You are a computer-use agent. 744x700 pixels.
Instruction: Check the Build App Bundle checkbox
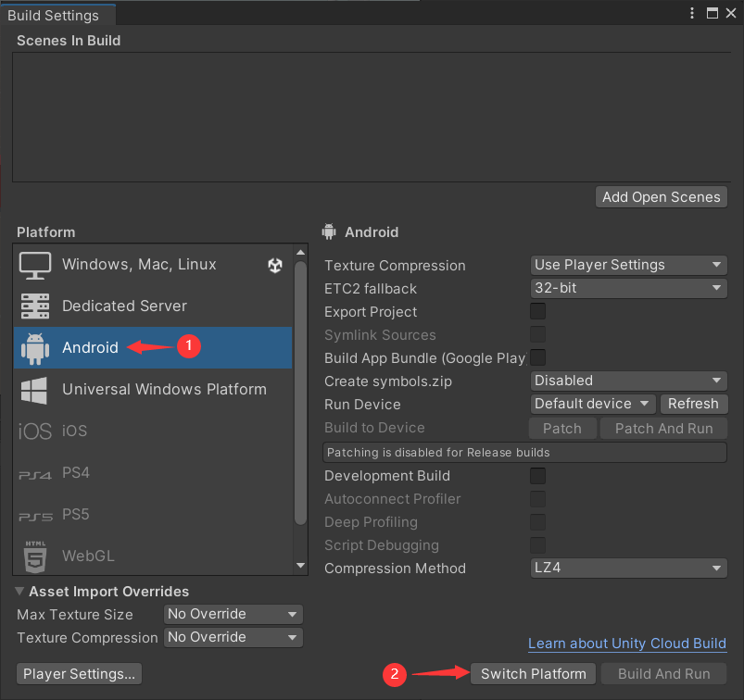tap(537, 357)
